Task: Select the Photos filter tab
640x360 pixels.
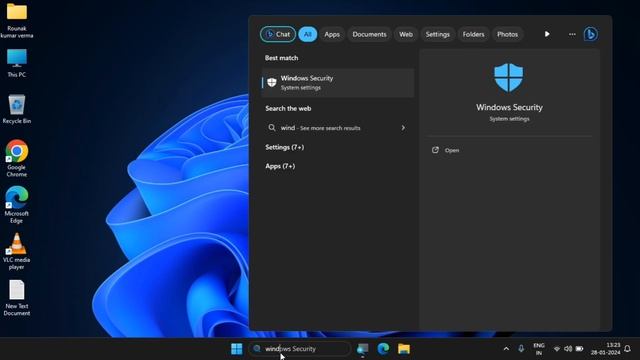Action: click(507, 34)
